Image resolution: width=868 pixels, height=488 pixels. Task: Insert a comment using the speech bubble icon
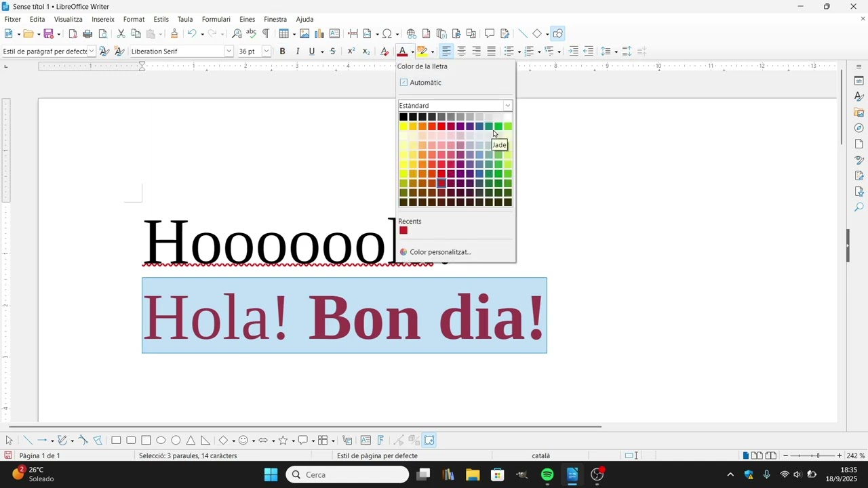(490, 34)
